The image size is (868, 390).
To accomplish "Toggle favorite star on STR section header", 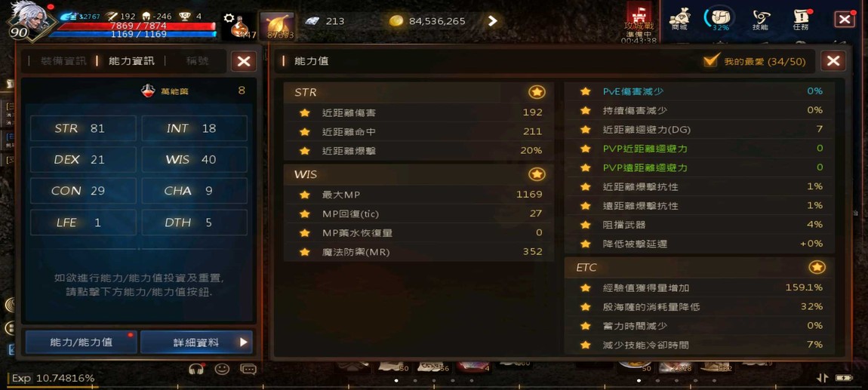I will pos(537,92).
